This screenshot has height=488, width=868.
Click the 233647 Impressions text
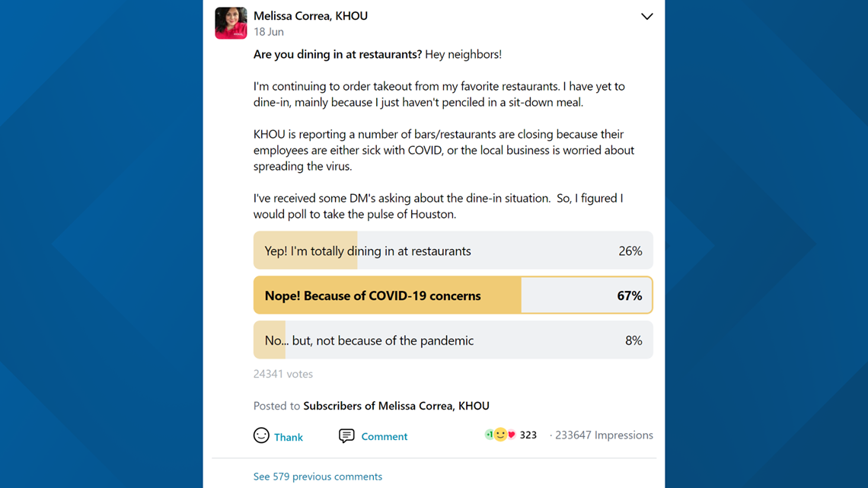[x=604, y=435]
